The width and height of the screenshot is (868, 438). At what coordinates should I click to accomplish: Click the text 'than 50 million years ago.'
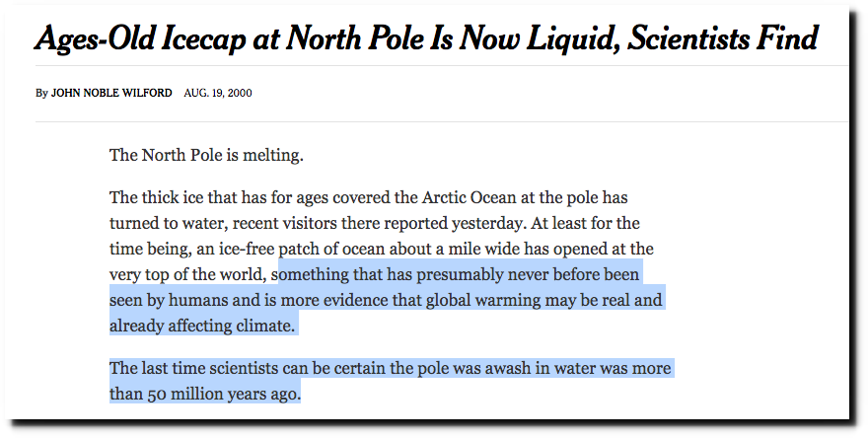click(205, 395)
